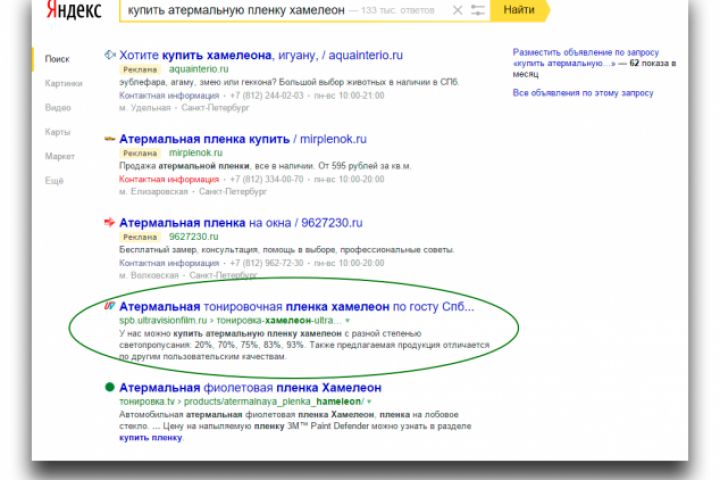The width and height of the screenshot is (720, 480).
Task: Click Реклама label under mirplenok ad
Action: pos(140,153)
